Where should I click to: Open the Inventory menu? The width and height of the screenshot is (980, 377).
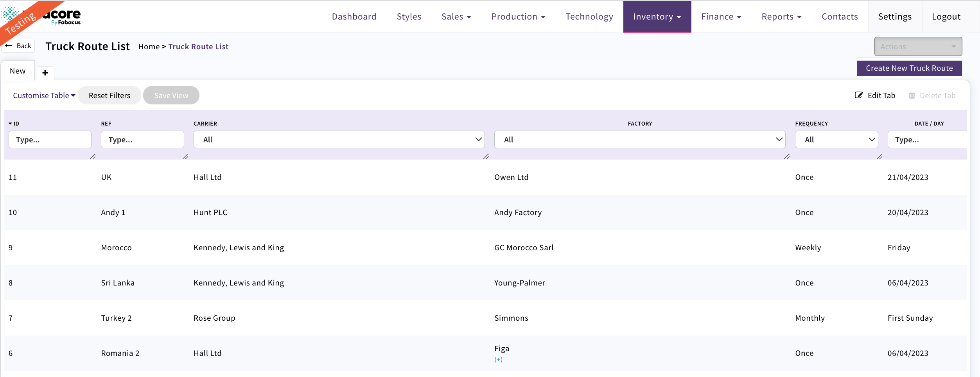pos(657,16)
